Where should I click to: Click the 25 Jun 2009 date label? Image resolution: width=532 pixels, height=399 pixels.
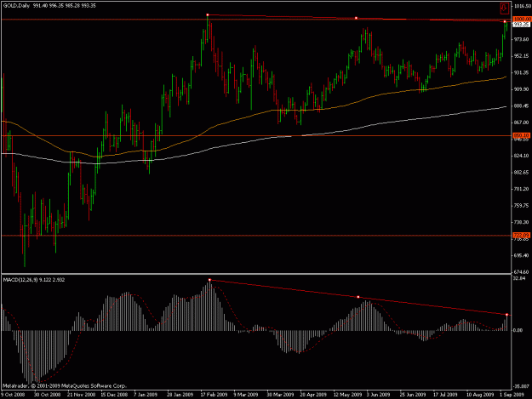pos(413,395)
